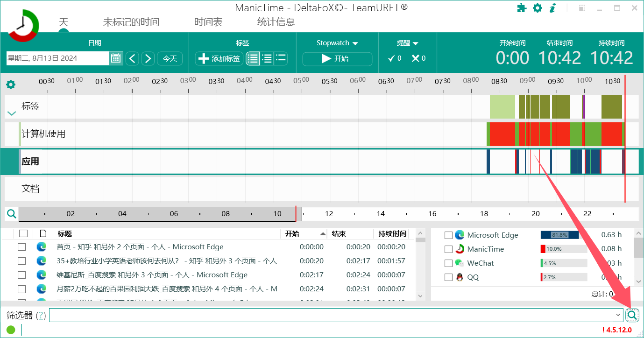Image resolution: width=644 pixels, height=338 pixels.
Task: Start the stopwatch with 开始 button
Action: coord(337,59)
